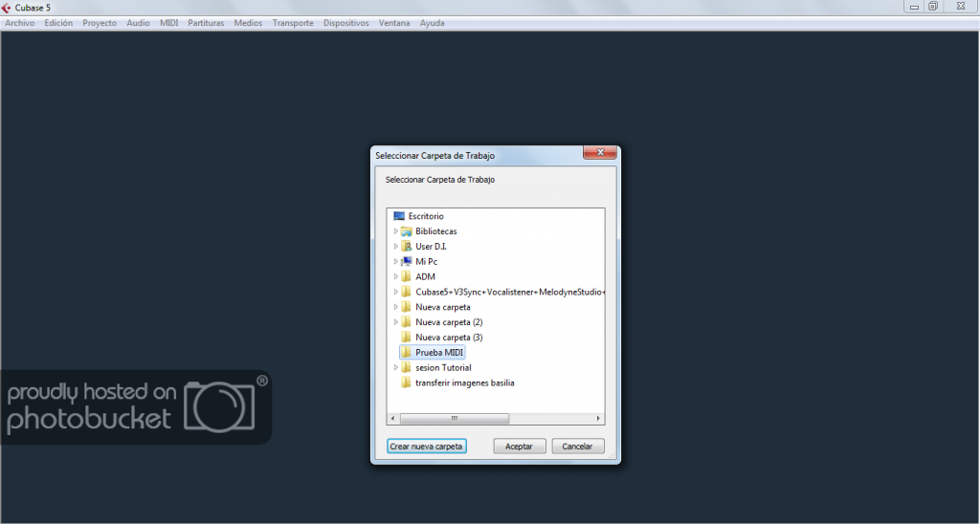Image resolution: width=980 pixels, height=524 pixels.
Task: Open the Archivo menu
Action: [x=20, y=23]
